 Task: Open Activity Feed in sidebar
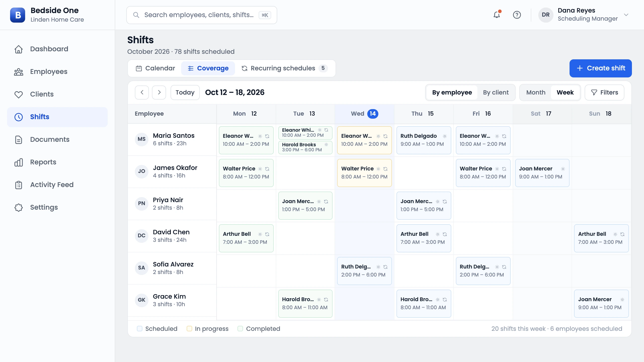[57, 185]
